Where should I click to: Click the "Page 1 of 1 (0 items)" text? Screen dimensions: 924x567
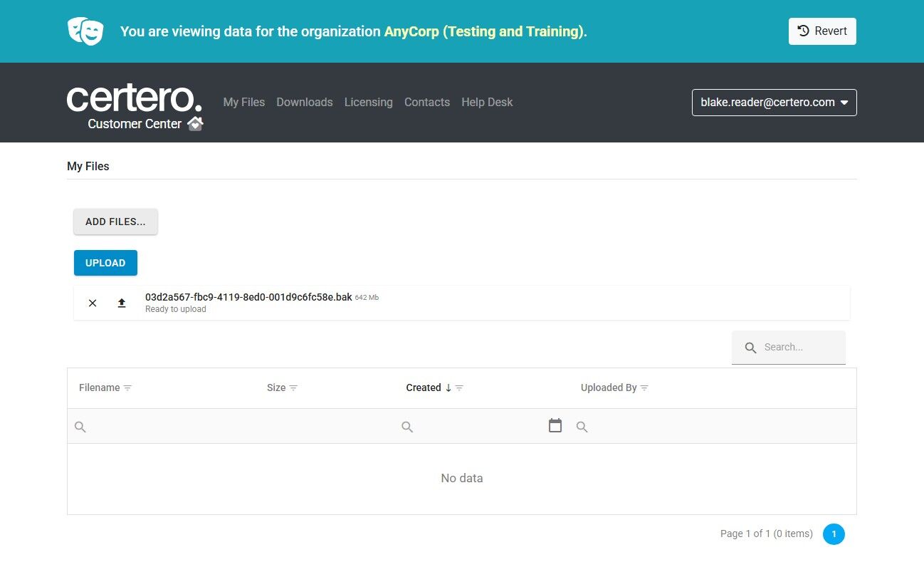point(767,534)
